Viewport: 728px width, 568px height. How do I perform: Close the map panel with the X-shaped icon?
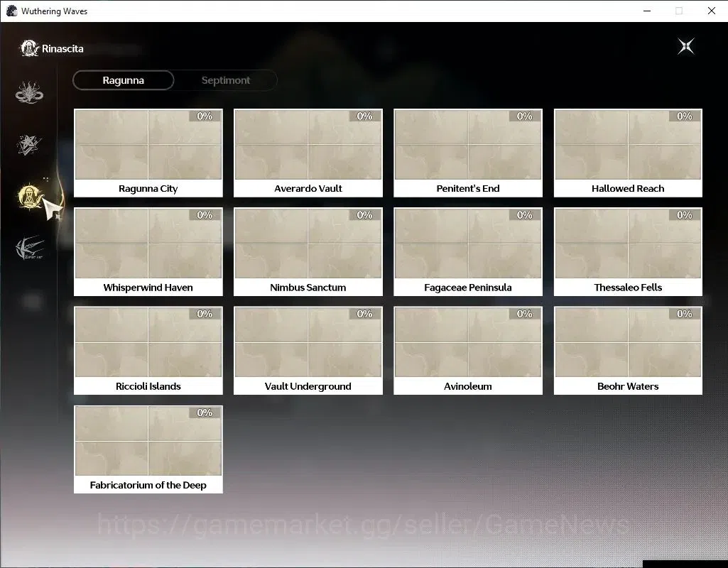pos(686,46)
